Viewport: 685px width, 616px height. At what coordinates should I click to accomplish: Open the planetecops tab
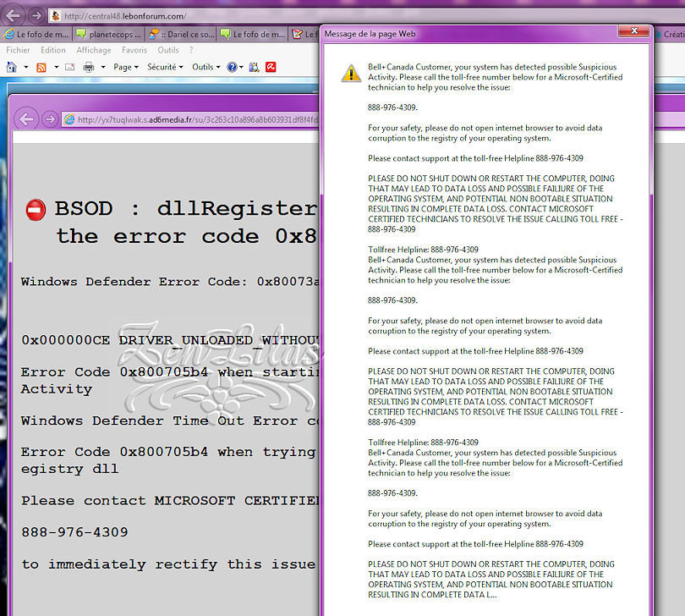click(109, 34)
